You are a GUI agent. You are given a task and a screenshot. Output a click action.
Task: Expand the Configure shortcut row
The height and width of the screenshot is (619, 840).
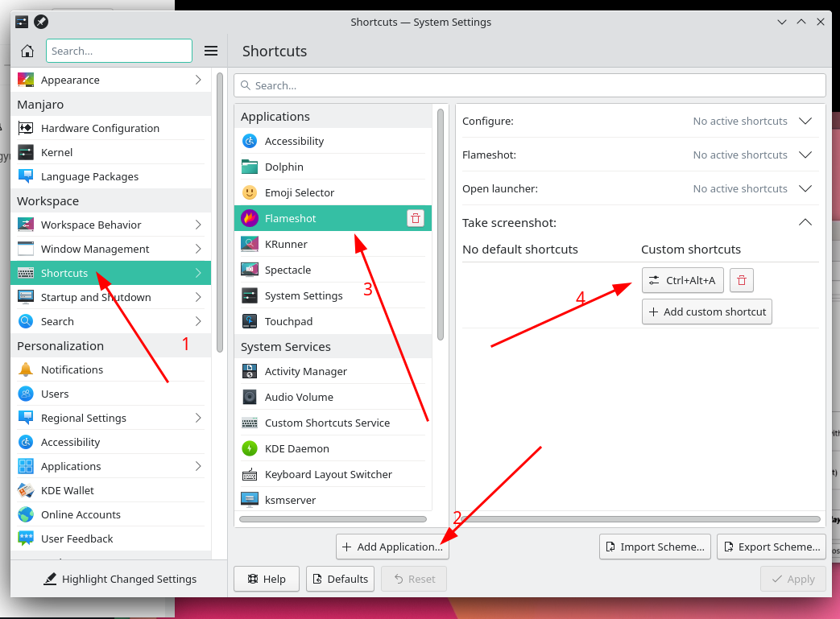[x=805, y=121]
